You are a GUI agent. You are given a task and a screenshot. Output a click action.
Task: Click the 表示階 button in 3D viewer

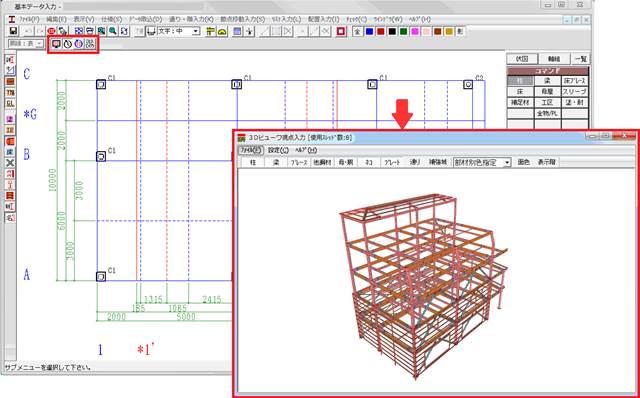(547, 162)
